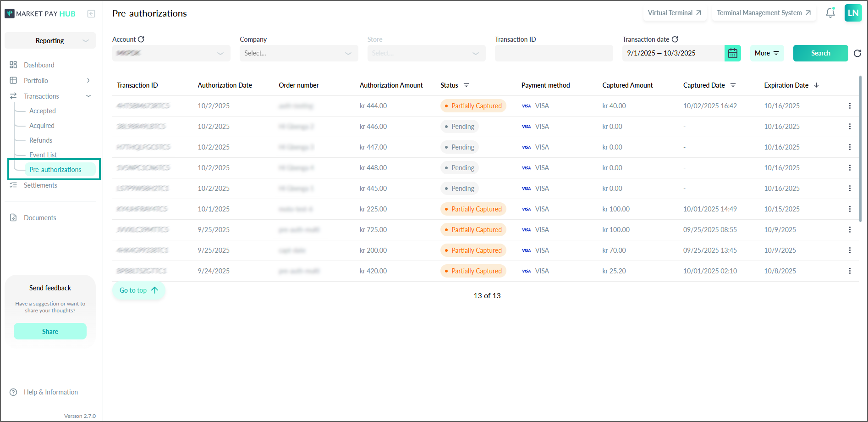Open the Virtual Terminal link
Viewport: 868px width, 422px height.
tap(675, 13)
